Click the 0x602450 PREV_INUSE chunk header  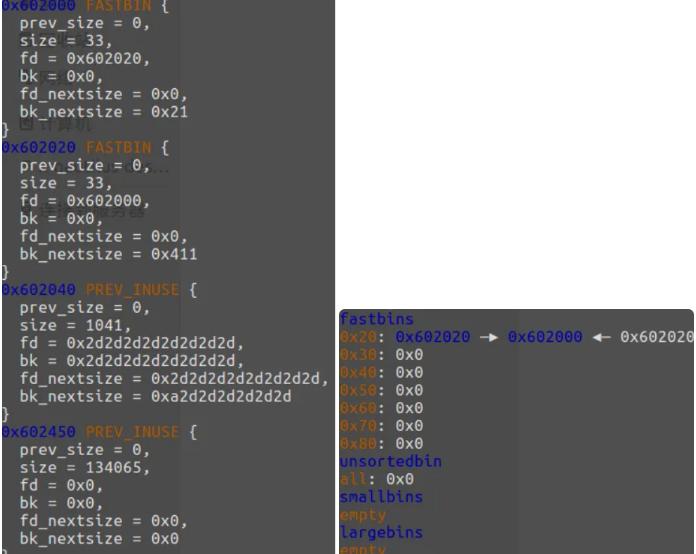(x=99, y=432)
